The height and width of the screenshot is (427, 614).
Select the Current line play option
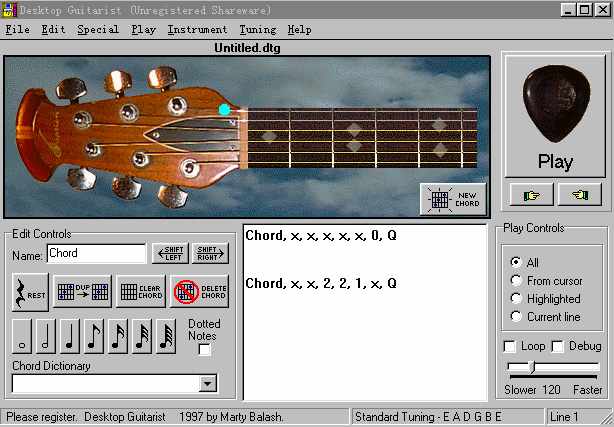[x=516, y=317]
